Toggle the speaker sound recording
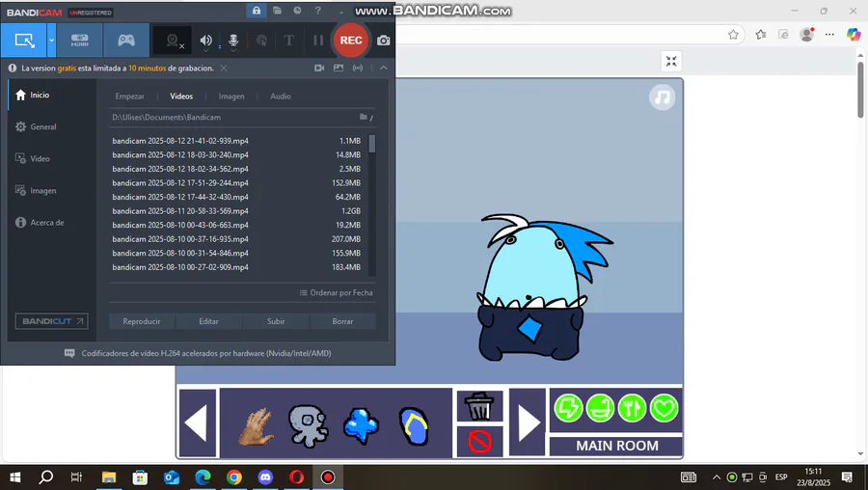Viewport: 868px width, 490px height. pos(206,41)
